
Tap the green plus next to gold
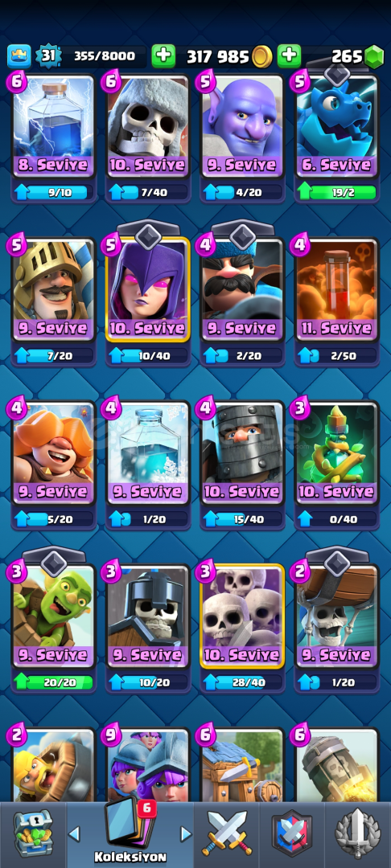pyautogui.click(x=163, y=56)
